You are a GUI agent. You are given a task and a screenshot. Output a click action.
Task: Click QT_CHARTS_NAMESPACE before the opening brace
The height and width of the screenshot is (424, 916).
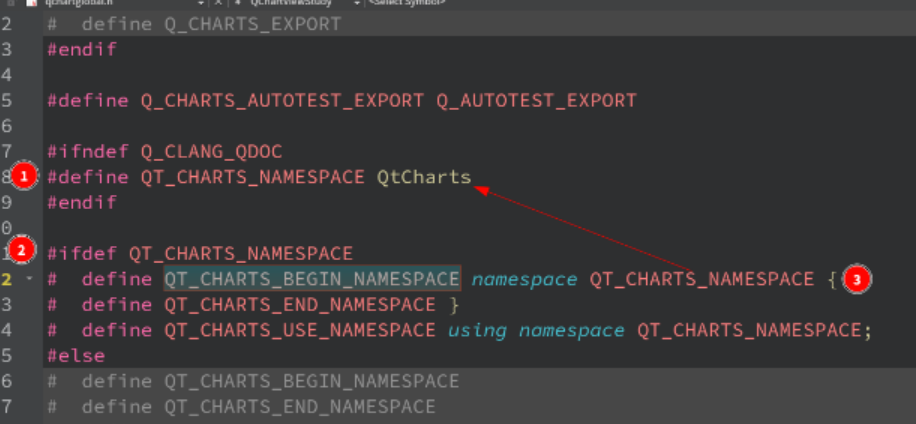(702, 279)
